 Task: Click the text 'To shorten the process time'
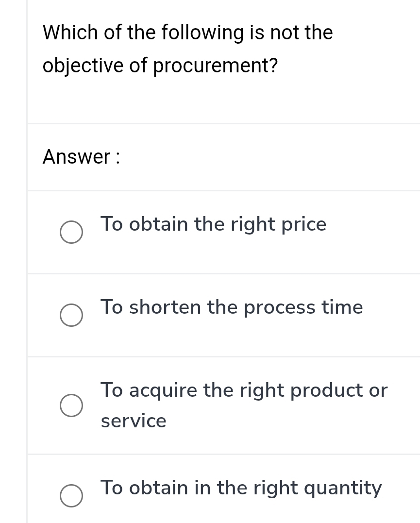232,307
